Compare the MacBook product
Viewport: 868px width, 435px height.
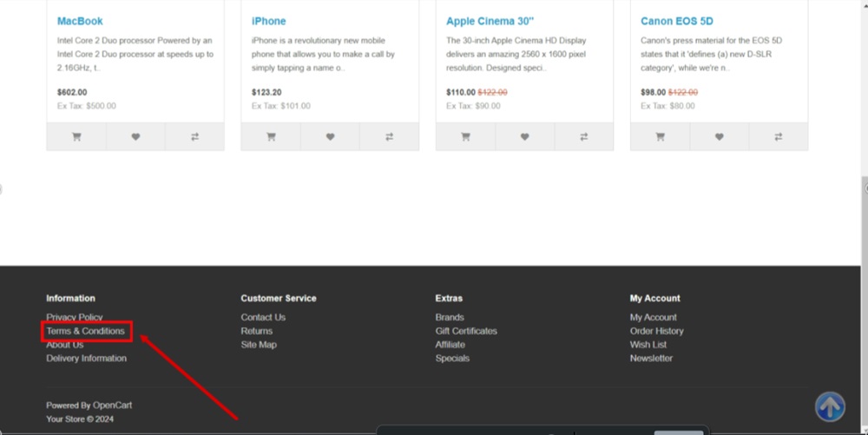[x=194, y=136]
